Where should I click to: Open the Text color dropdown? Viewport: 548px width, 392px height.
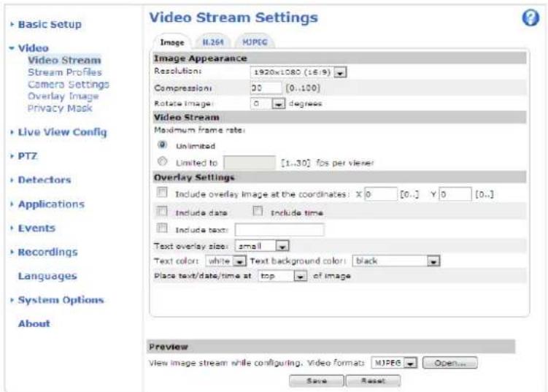[225, 261]
